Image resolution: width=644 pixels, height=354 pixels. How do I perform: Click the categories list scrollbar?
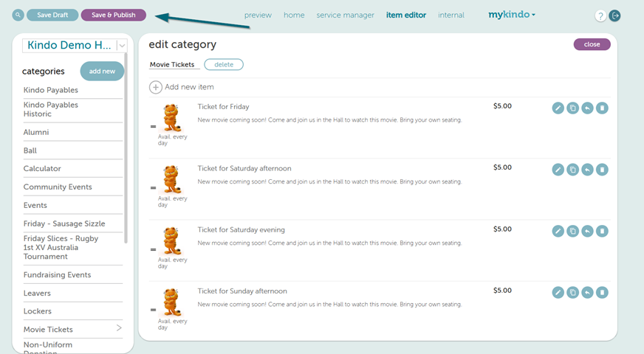click(x=126, y=147)
